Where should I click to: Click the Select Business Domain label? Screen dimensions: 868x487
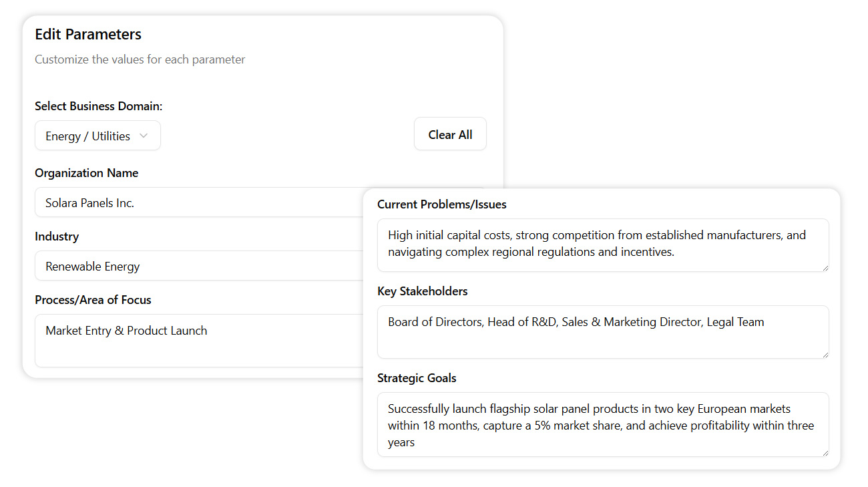[98, 106]
